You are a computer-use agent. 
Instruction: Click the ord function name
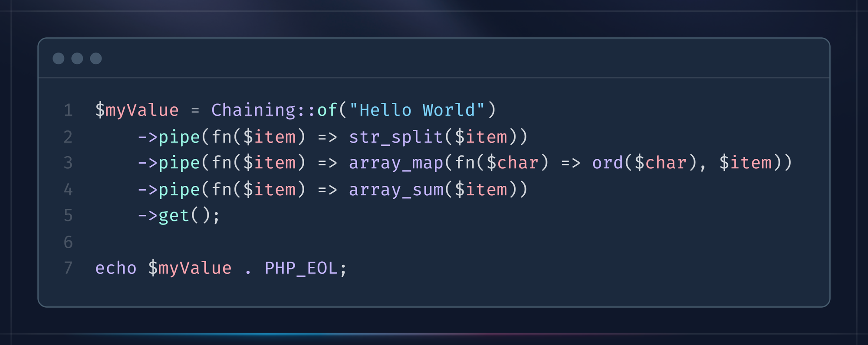point(608,163)
